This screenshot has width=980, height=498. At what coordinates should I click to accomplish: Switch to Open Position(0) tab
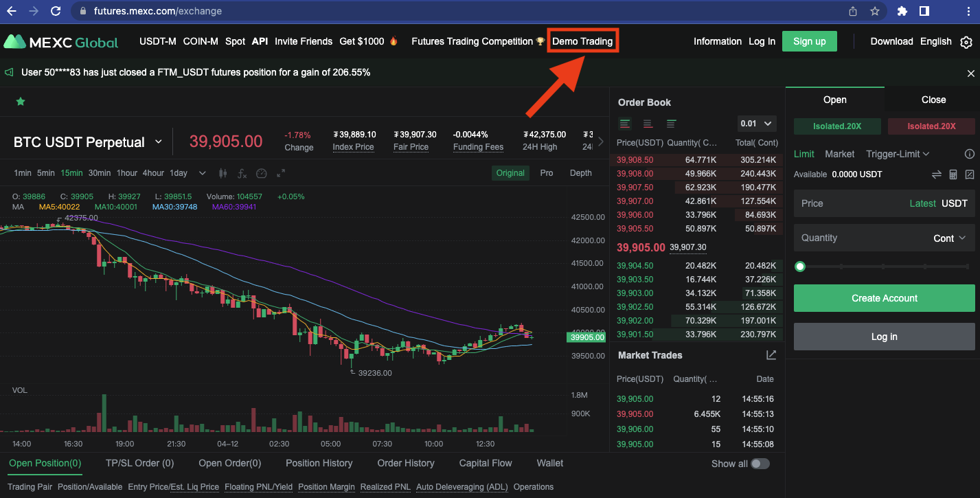pyautogui.click(x=45, y=463)
